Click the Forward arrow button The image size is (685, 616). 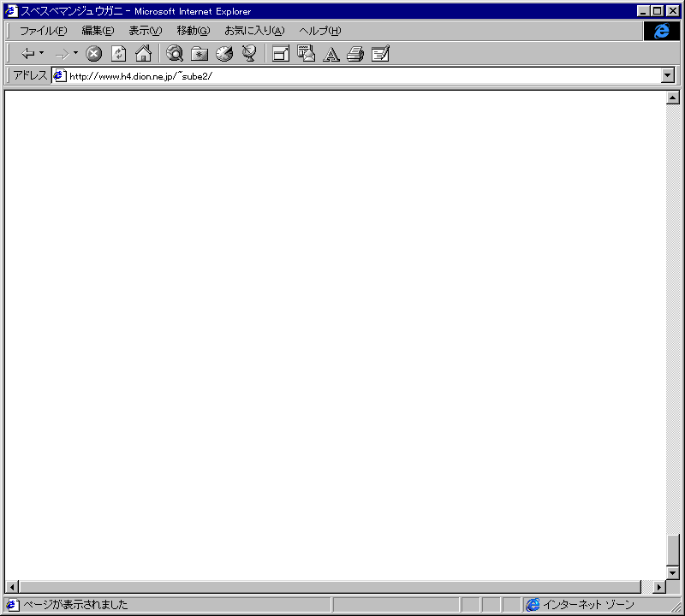pos(62,54)
